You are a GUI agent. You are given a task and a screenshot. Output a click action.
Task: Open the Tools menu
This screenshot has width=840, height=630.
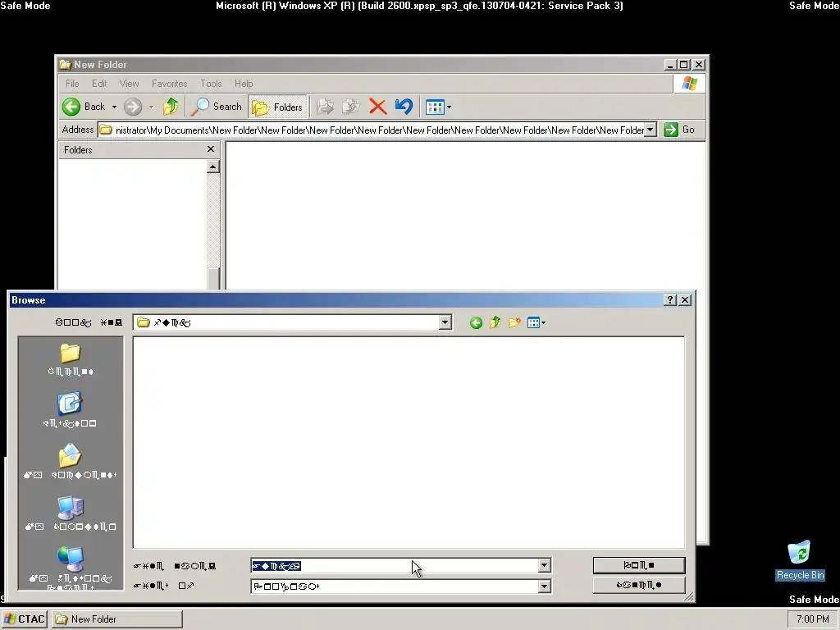click(x=211, y=84)
